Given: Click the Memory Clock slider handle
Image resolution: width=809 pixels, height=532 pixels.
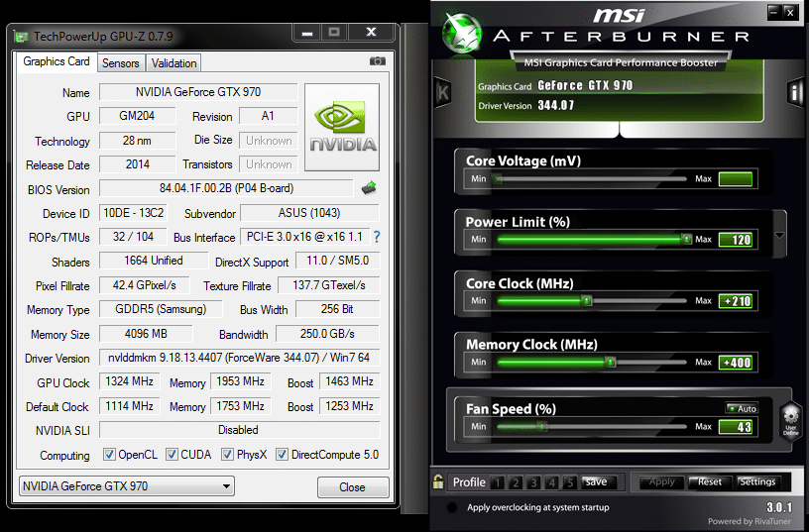Looking at the screenshot, I should point(611,362).
